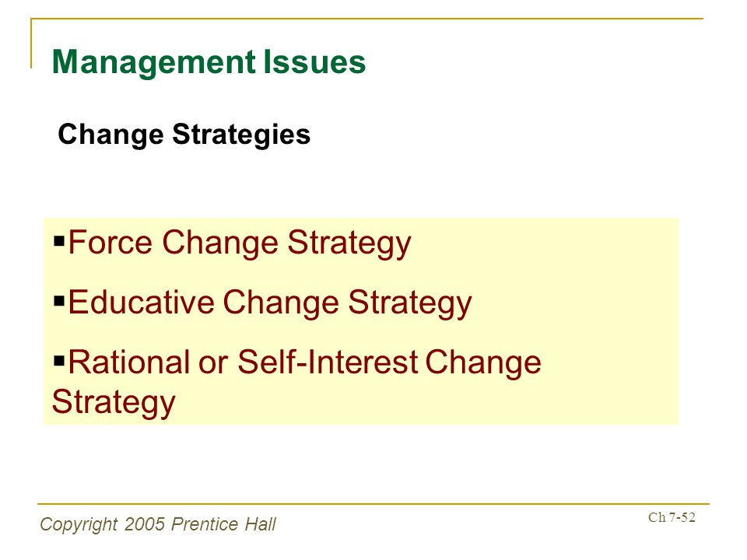Select the Management Issues slide title

point(209,62)
